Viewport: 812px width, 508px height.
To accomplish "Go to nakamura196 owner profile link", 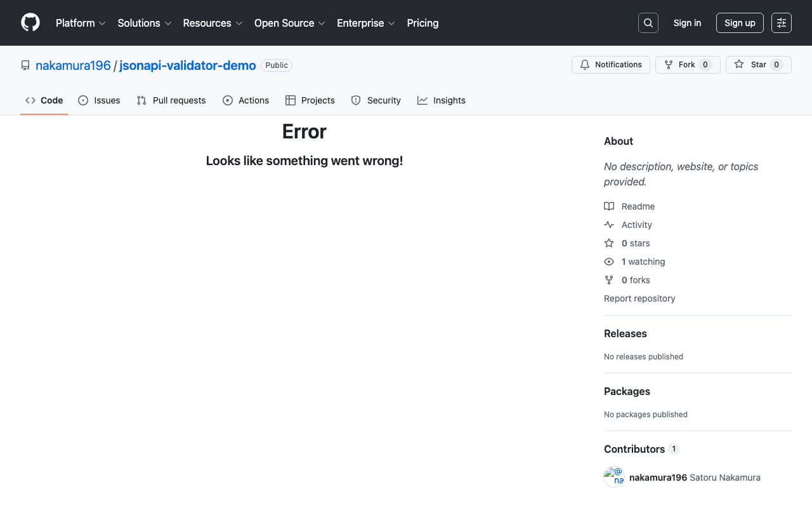I will (x=73, y=65).
